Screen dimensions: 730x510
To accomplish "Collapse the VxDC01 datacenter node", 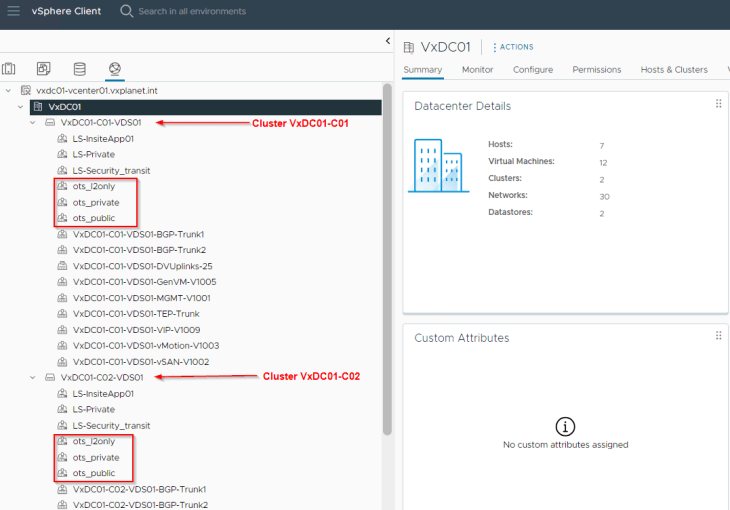I will pos(20,107).
